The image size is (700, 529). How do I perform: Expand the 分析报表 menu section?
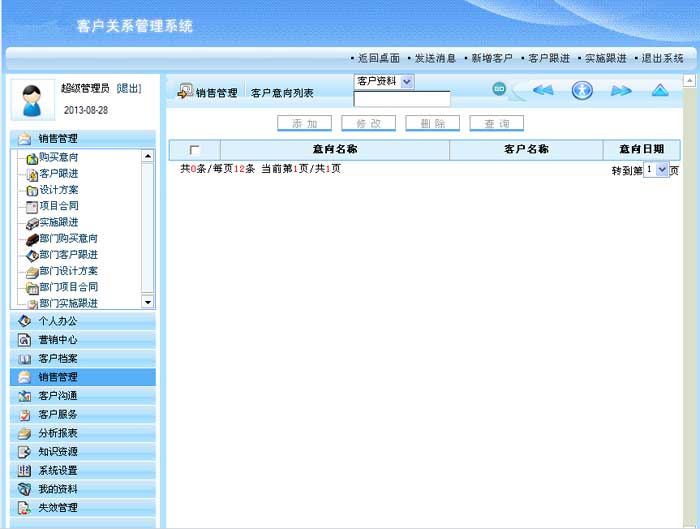click(57, 433)
